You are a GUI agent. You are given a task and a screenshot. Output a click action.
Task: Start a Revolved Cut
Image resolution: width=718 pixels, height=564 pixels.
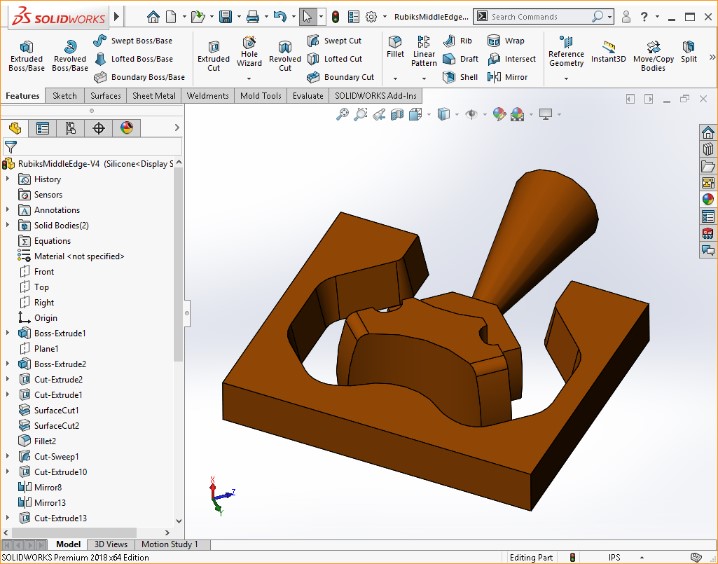click(x=285, y=56)
